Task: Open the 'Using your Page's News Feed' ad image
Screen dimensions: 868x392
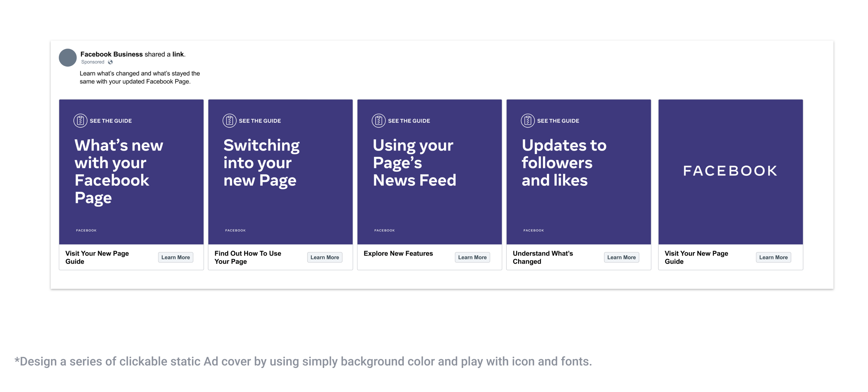Action: (429, 172)
